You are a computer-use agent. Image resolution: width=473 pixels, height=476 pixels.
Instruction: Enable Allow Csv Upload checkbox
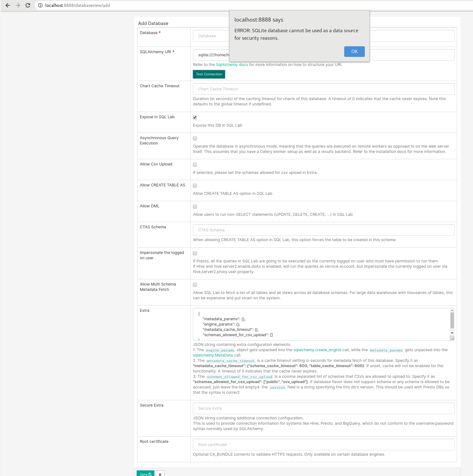[195, 165]
